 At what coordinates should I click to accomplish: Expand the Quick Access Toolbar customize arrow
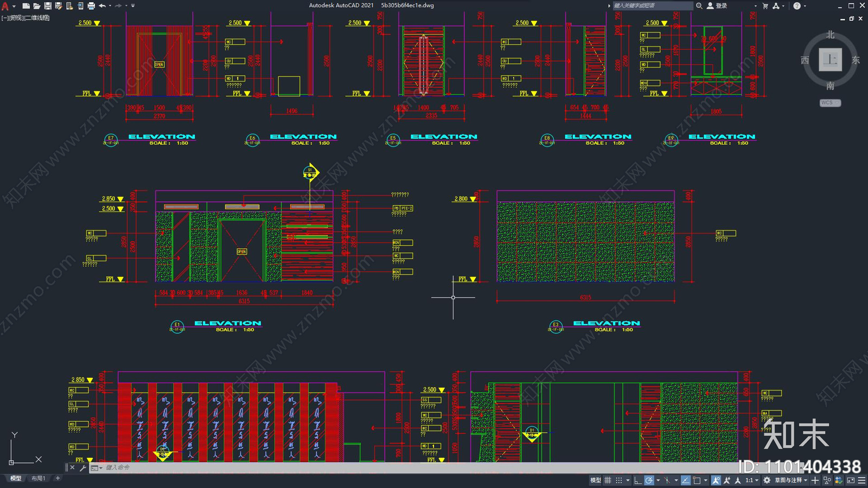tap(133, 6)
